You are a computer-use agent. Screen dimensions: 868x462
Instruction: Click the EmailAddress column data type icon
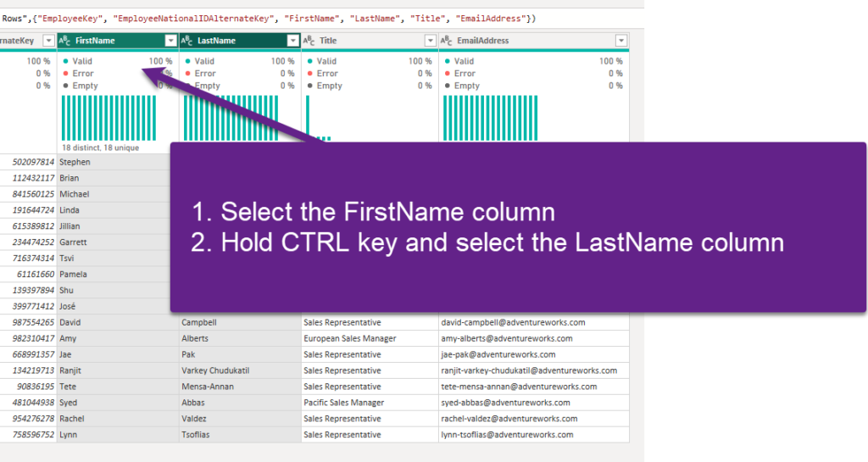[x=447, y=41]
